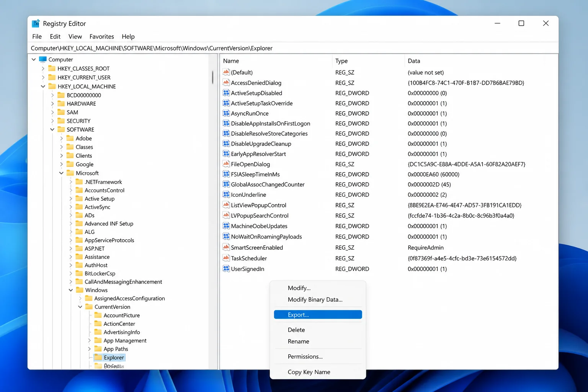Viewport: 588px width, 392px height.
Task: Expand the Active Setup key
Action: (x=70, y=199)
